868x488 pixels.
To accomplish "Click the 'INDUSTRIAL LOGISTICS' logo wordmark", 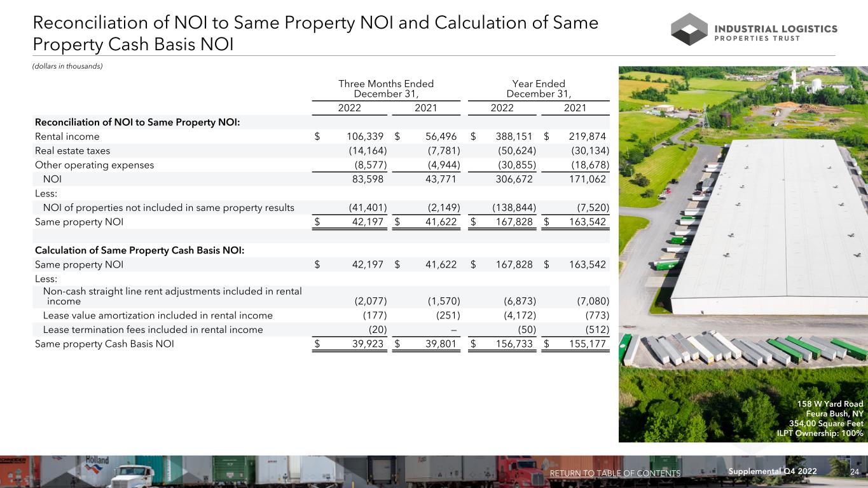I will [x=776, y=29].
